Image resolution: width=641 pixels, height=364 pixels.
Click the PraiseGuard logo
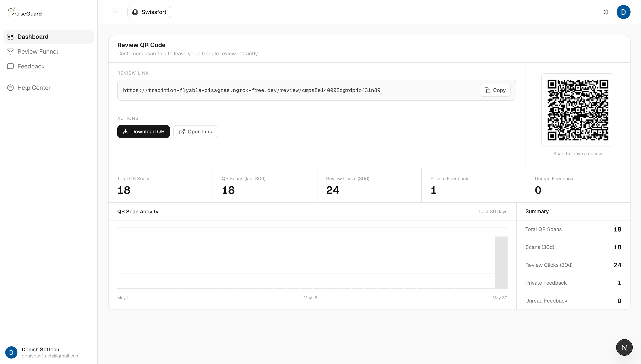24,12
